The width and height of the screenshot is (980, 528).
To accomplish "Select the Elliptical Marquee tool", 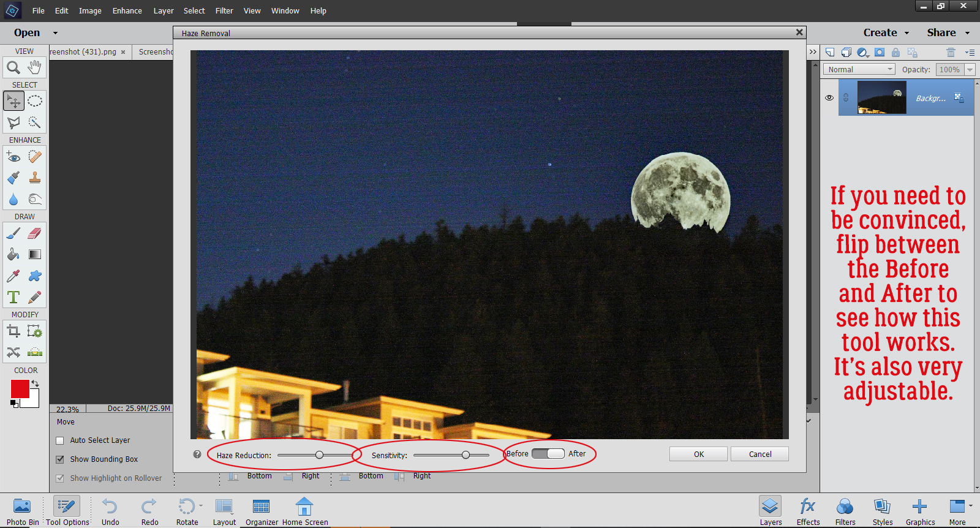I will [35, 101].
